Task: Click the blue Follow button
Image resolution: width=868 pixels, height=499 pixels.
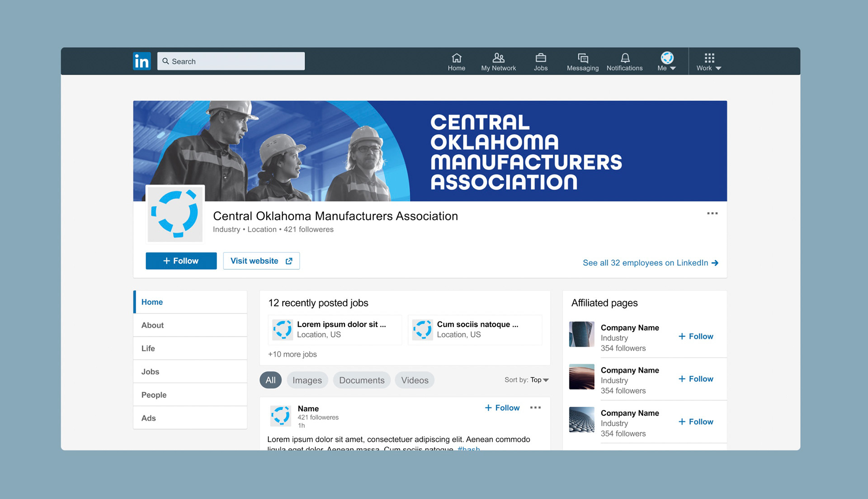Action: (x=181, y=261)
